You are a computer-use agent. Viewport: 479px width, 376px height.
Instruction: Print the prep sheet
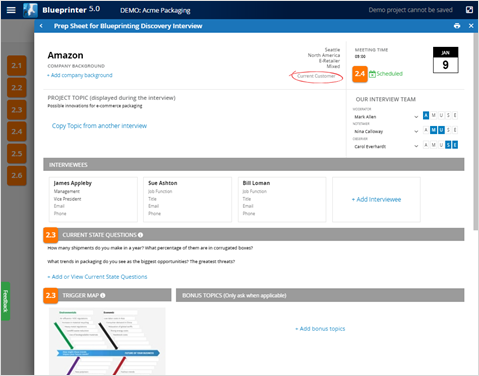[457, 26]
